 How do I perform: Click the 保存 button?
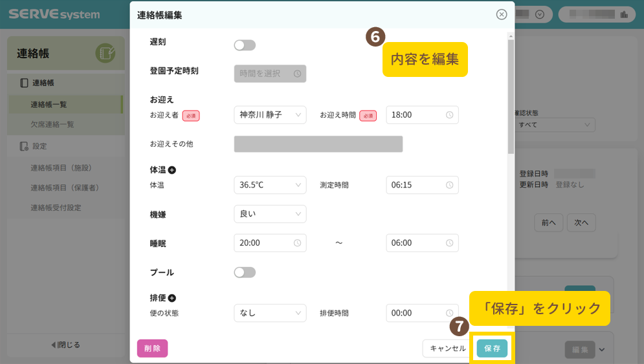[492, 348]
